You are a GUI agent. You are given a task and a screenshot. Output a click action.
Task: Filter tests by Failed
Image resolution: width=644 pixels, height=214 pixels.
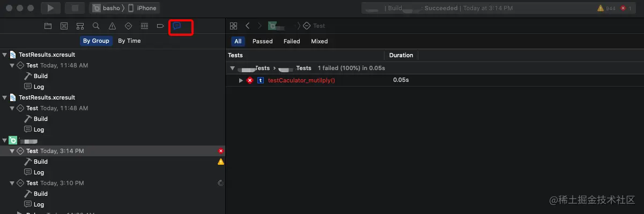pos(292,41)
